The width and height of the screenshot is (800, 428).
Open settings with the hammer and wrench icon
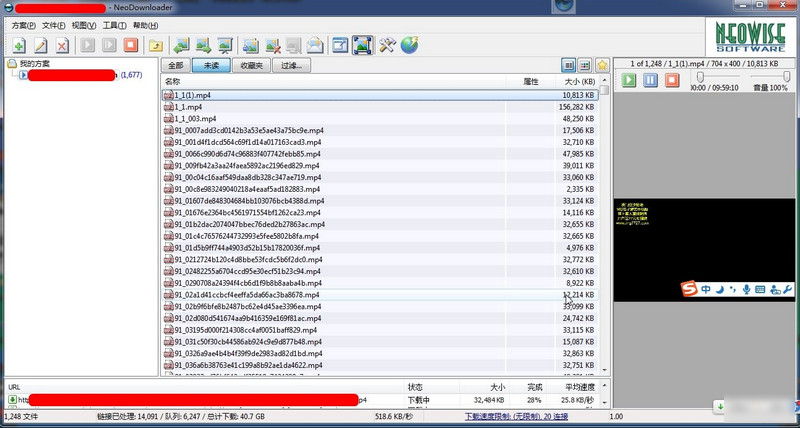click(x=387, y=45)
